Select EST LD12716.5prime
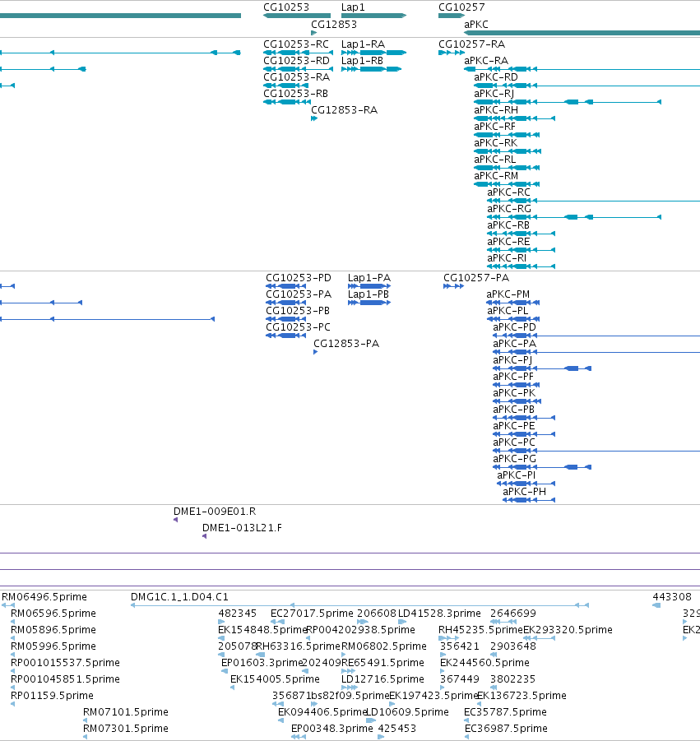This screenshot has width=700, height=741. [x=382, y=679]
